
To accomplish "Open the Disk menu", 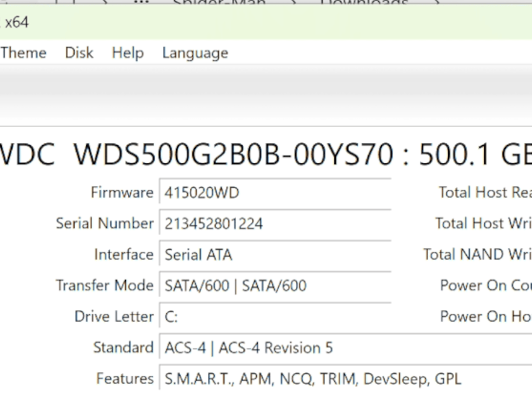I will coord(79,53).
